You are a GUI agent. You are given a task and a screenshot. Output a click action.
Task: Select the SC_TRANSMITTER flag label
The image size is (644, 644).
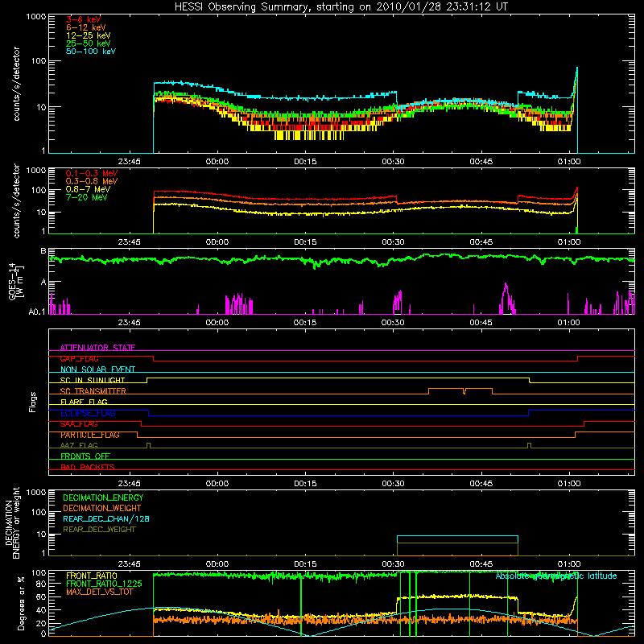click(x=93, y=391)
